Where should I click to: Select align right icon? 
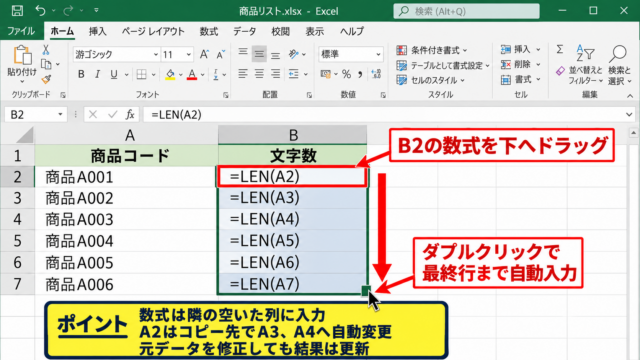tap(276, 74)
